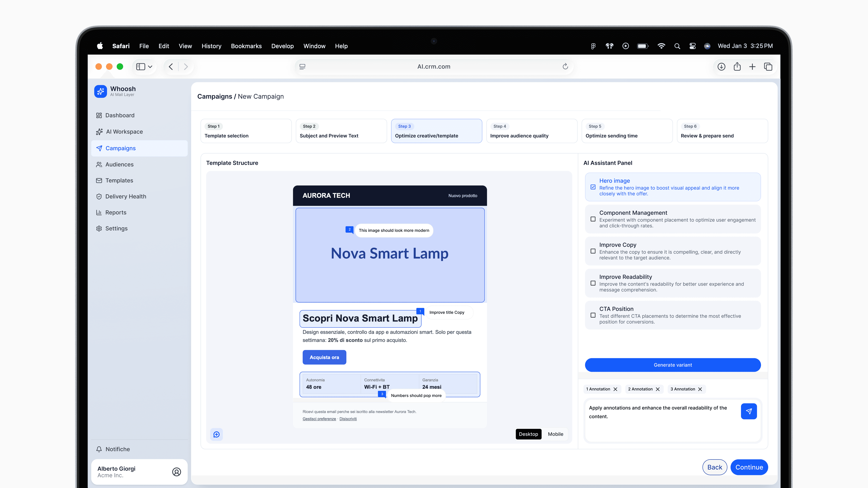Click Gestisci preferenze link

coord(319,419)
